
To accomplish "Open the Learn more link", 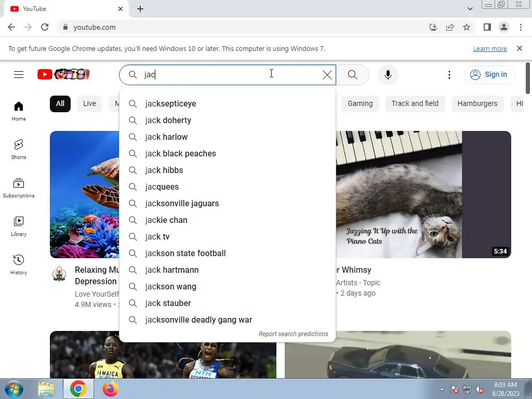I will pyautogui.click(x=490, y=48).
